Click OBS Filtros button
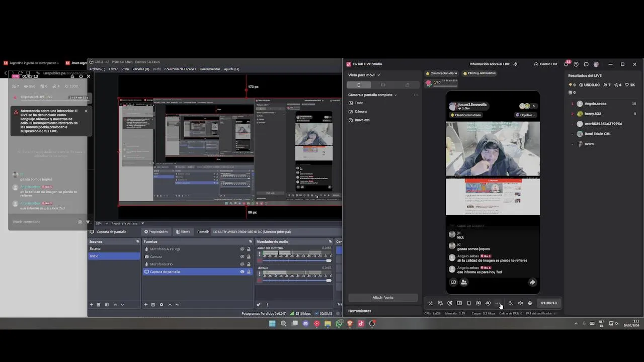This screenshot has width=644, height=362. [183, 232]
